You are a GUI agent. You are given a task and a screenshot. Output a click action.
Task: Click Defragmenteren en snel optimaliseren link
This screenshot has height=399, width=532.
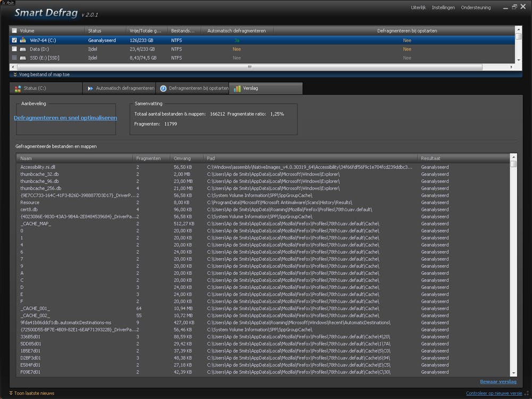tap(65, 118)
